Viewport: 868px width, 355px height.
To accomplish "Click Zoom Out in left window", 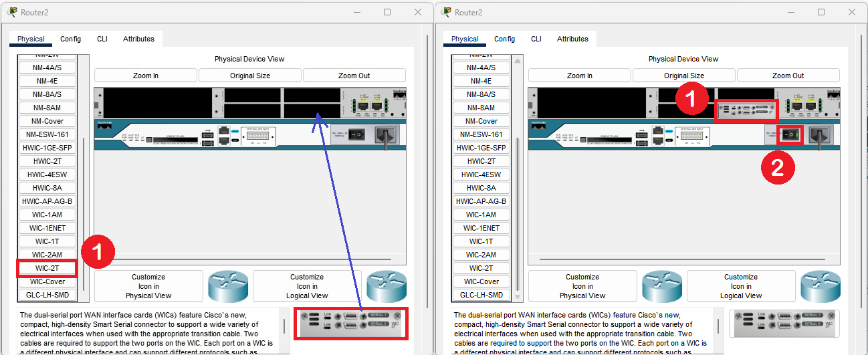I will pyautogui.click(x=354, y=76).
